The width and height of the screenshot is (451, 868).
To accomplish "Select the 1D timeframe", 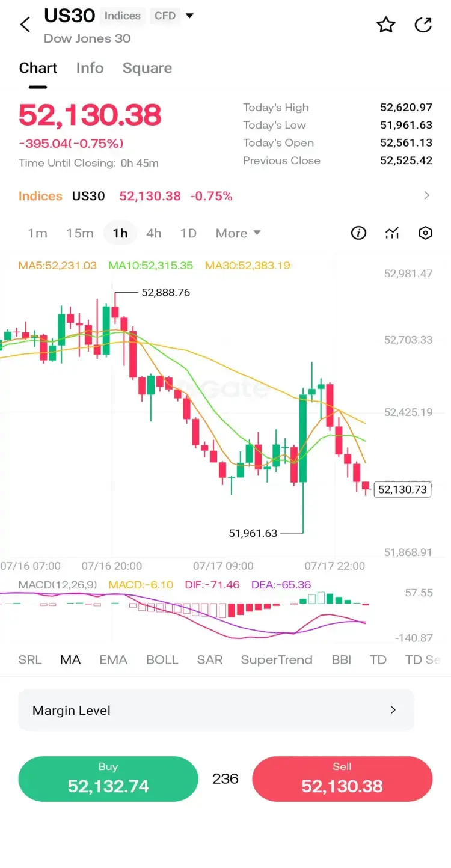I will click(x=189, y=233).
